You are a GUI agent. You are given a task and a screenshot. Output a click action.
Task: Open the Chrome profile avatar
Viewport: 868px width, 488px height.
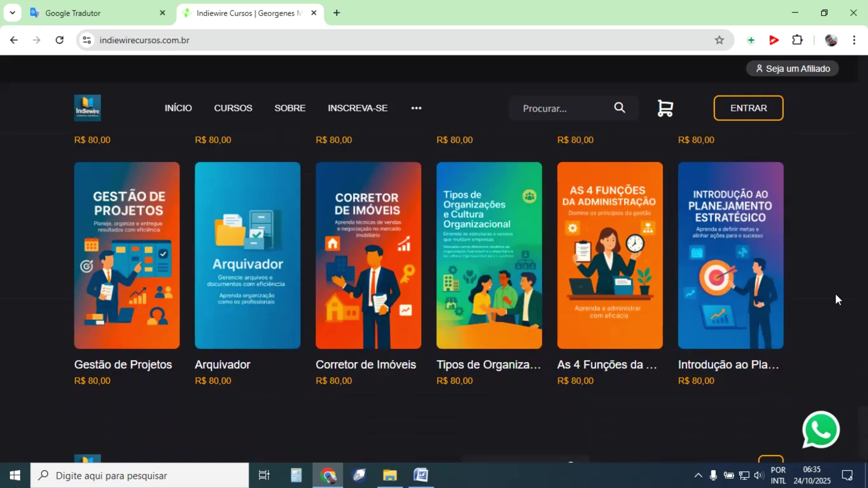[x=831, y=40]
